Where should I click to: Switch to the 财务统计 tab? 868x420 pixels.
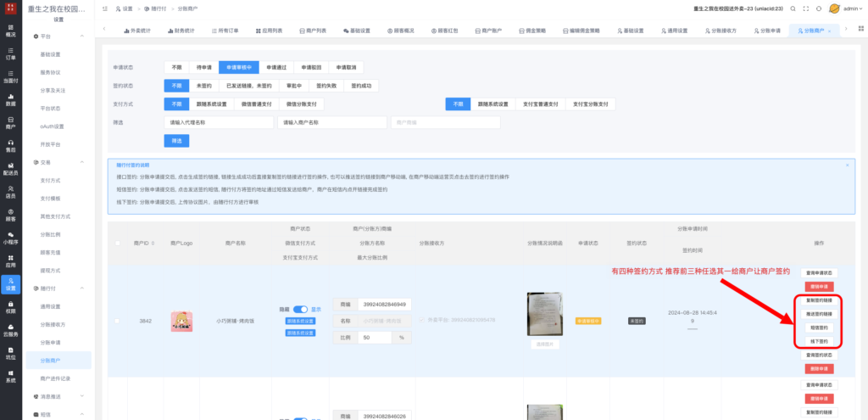coord(181,31)
